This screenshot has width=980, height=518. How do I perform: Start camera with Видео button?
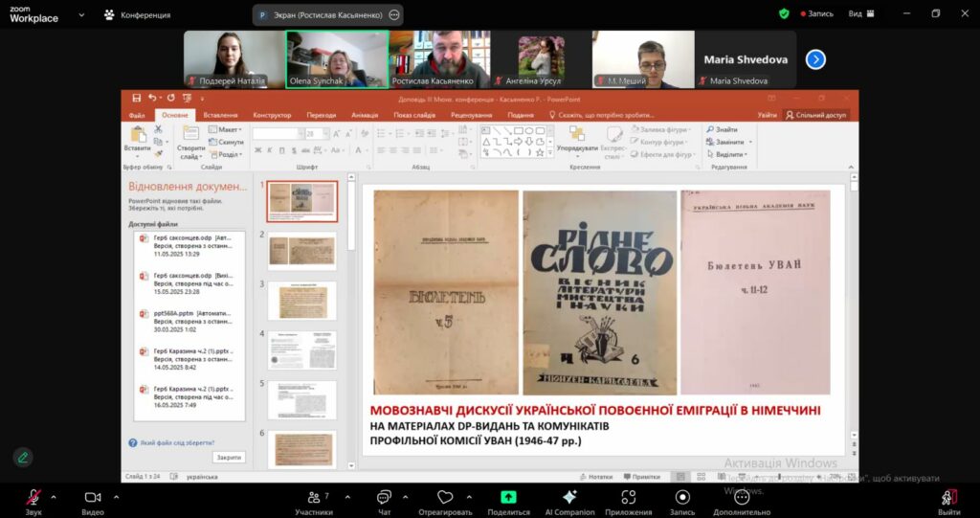[93, 502]
